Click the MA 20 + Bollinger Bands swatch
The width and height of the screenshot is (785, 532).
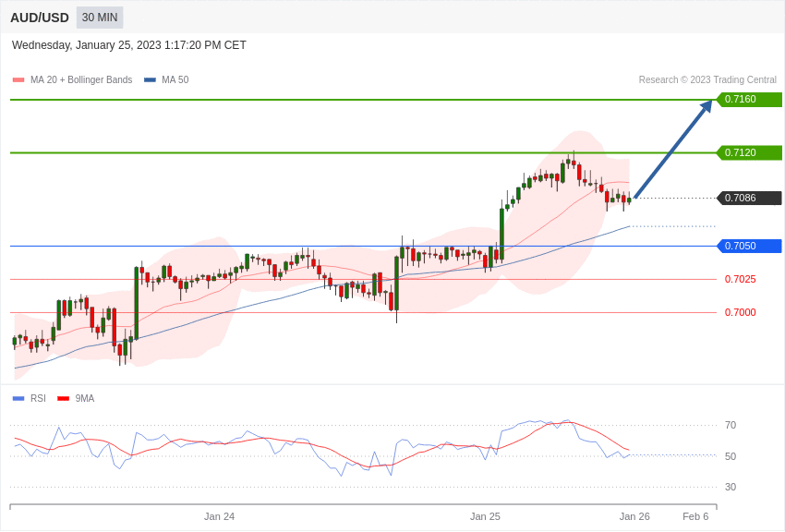[x=18, y=80]
